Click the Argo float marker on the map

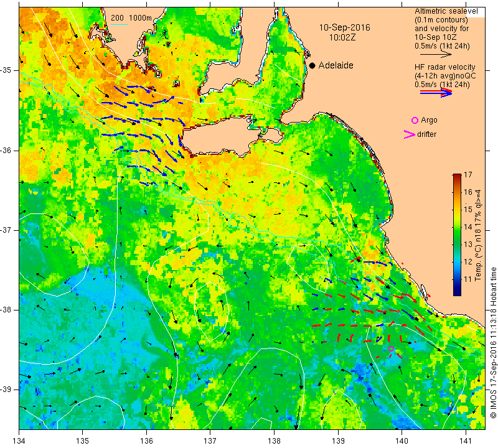click(392, 348)
